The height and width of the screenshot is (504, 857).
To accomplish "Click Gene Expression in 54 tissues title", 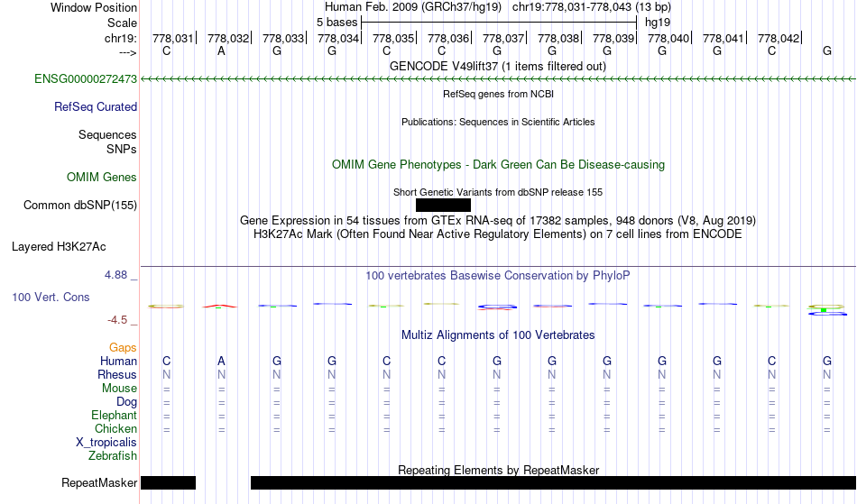I will coord(498,221).
